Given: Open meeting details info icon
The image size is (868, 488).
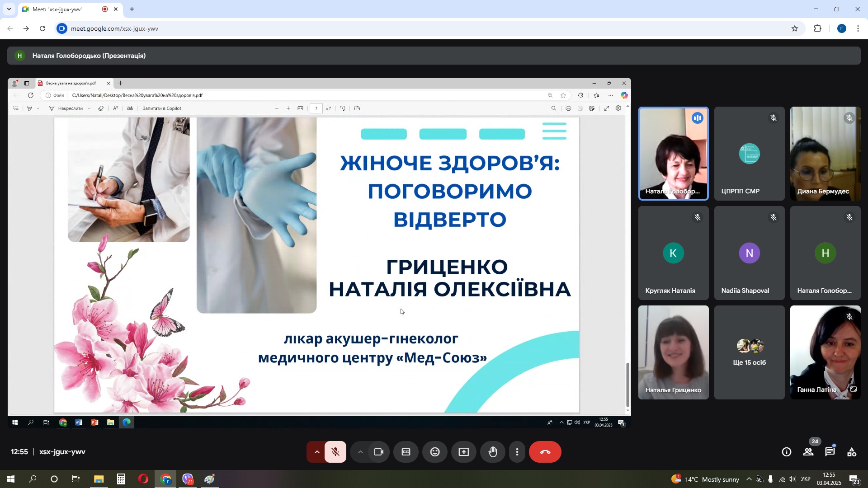Looking at the screenshot, I should [x=787, y=452].
